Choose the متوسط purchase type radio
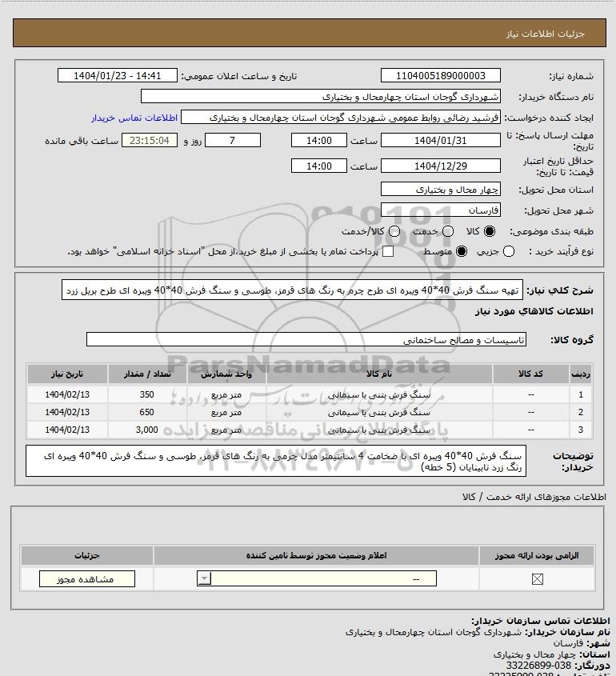Screen dimensions: 616x676 pyautogui.click(x=462, y=252)
